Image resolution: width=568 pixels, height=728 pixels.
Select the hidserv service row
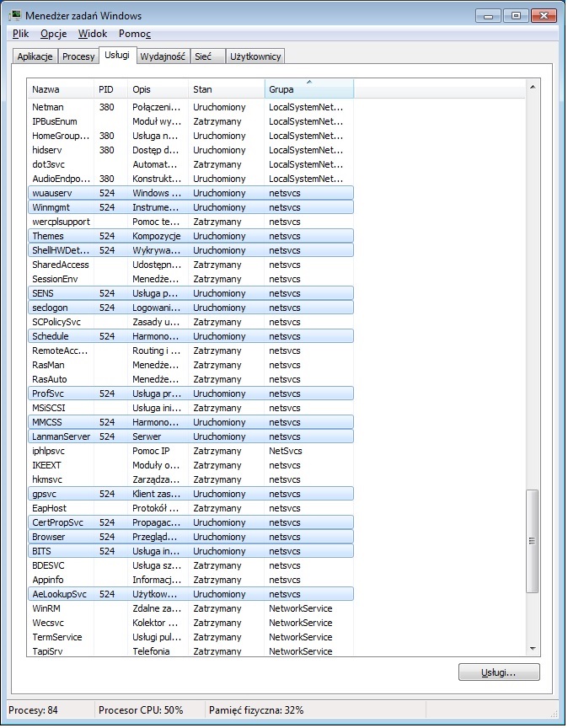point(190,151)
